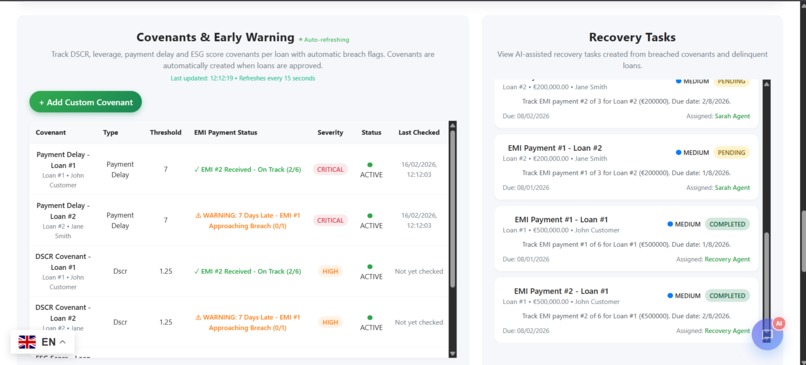The image size is (806, 365).
Task: Click threshold 1.25 in DSCR Covenant Loan #1 row
Action: coord(166,271)
